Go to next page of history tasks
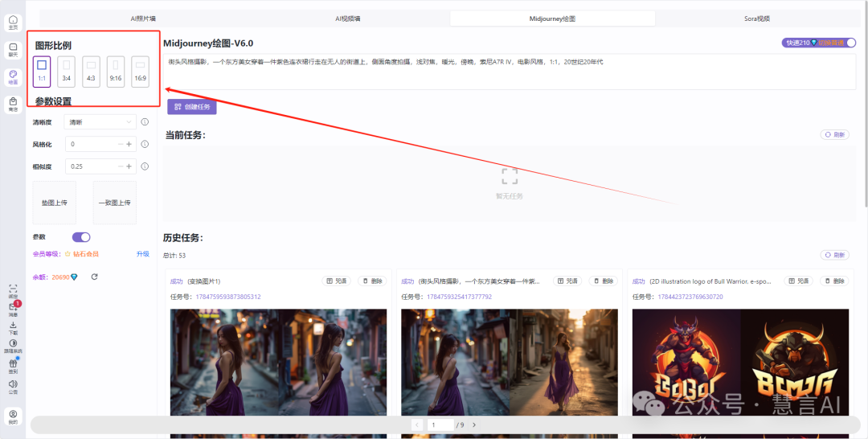This screenshot has height=439, width=868. 473,425
